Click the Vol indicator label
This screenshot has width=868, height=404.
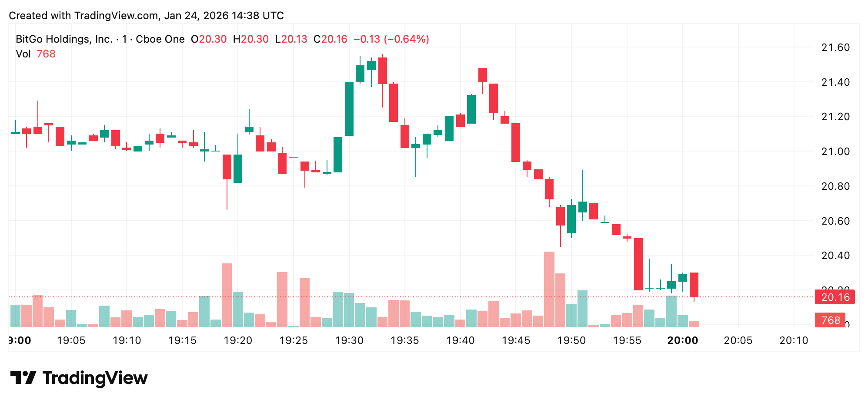tap(23, 54)
